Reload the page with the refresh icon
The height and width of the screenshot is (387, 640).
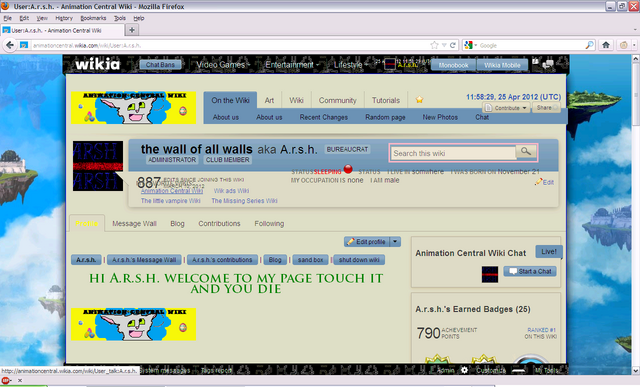pos(452,45)
